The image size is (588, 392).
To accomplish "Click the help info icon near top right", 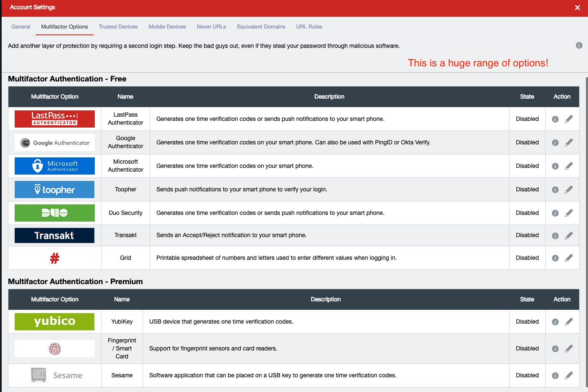I will click(x=579, y=45).
